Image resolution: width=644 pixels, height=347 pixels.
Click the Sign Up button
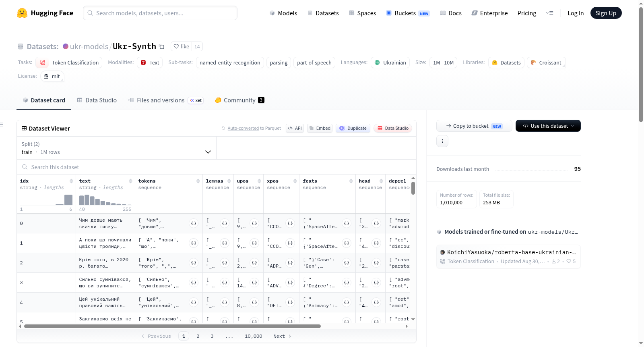606,13
